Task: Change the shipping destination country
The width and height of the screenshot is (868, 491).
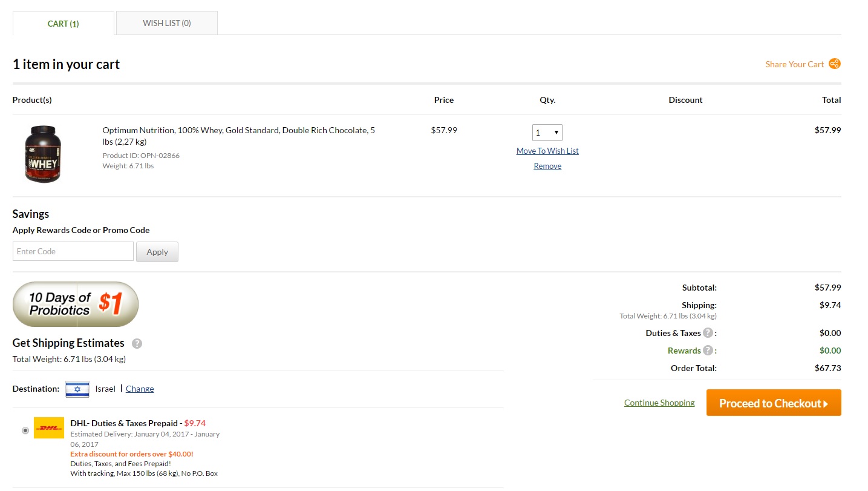Action: (140, 389)
